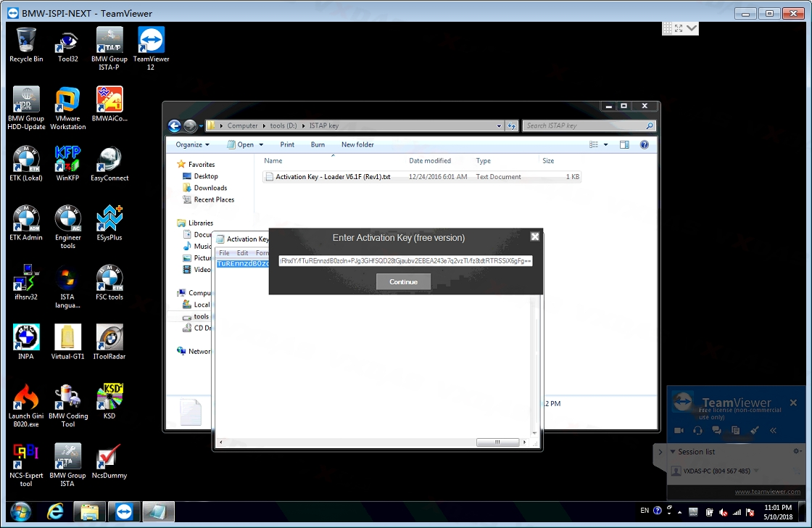Viewport: 812px width, 528px height.
Task: Hide TeamViewer side panel using edge arrow
Action: 660,452
